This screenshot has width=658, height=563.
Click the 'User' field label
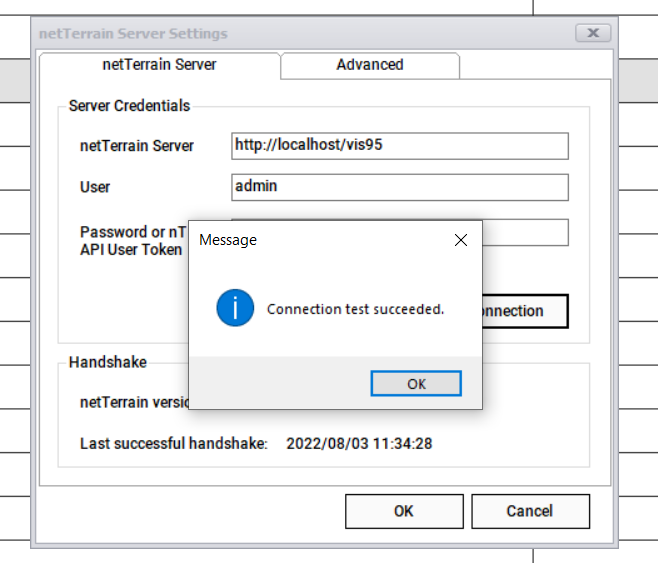95,187
